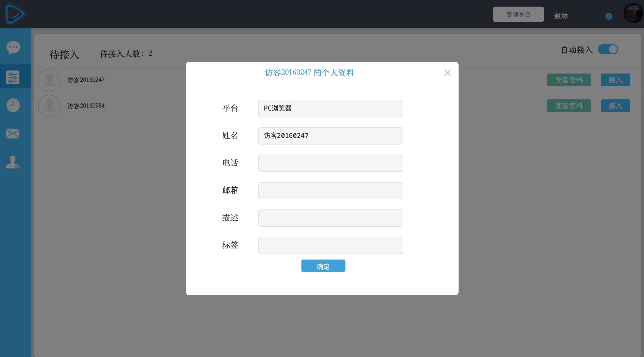Click the 描述 input field
This screenshot has width=644, height=357.
click(330, 218)
